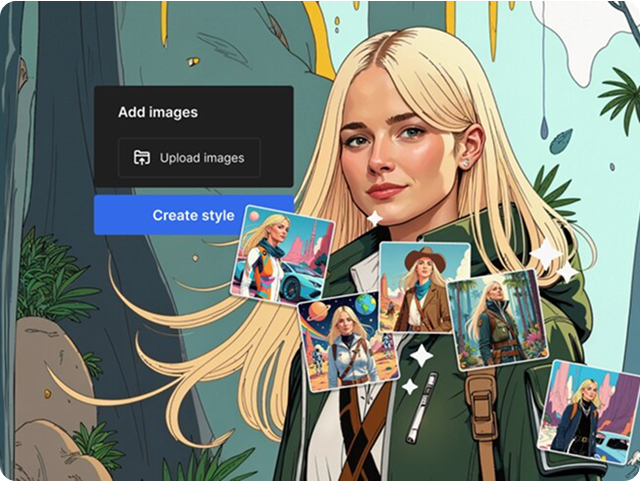Click the folder upload icon
Screen dimensions: 640x481
click(142, 158)
